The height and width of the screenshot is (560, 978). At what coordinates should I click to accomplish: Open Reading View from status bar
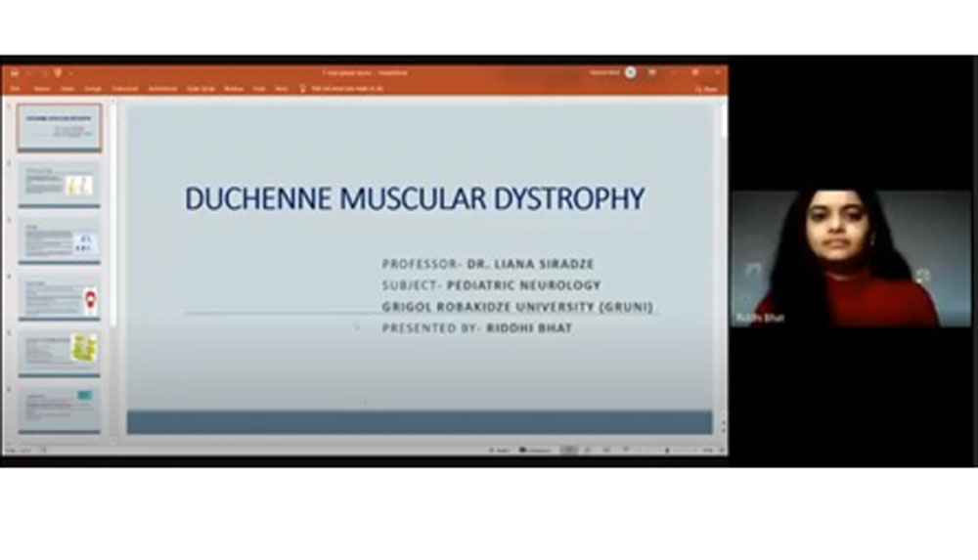606,450
